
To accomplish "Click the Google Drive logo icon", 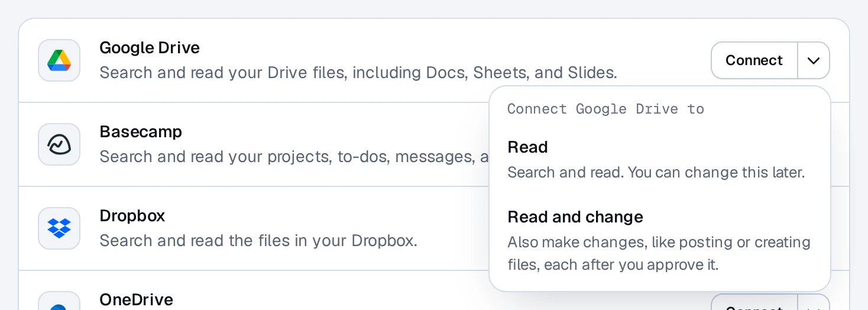I will [59, 60].
